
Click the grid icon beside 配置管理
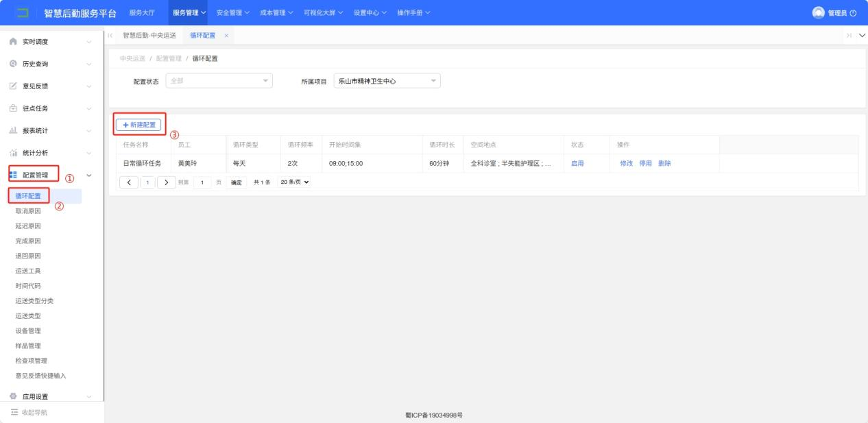pyautogui.click(x=12, y=175)
